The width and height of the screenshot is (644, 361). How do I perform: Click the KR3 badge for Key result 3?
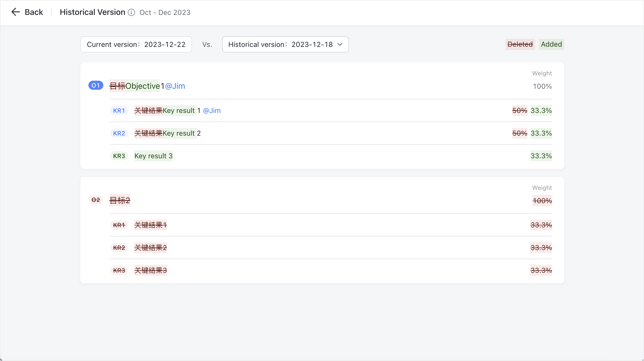click(119, 156)
